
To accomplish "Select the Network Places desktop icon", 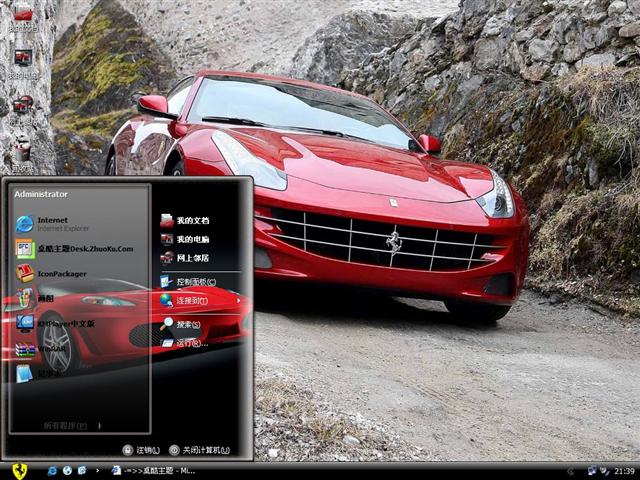I will coord(23,110).
